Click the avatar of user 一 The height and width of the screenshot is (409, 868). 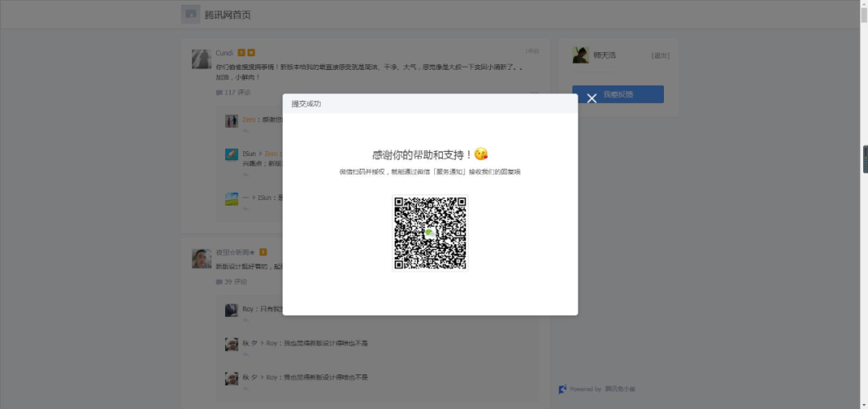point(231,198)
